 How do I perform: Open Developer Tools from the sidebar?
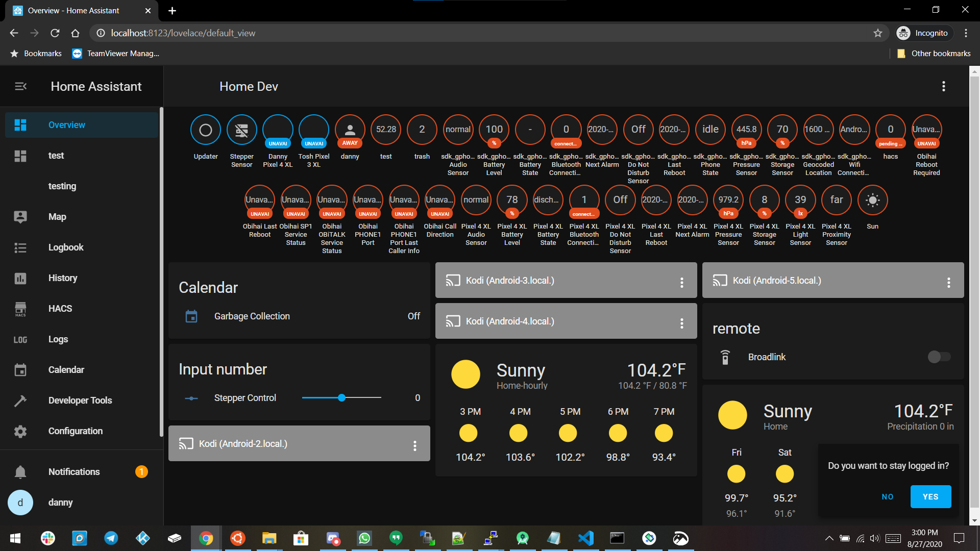pos(80,400)
